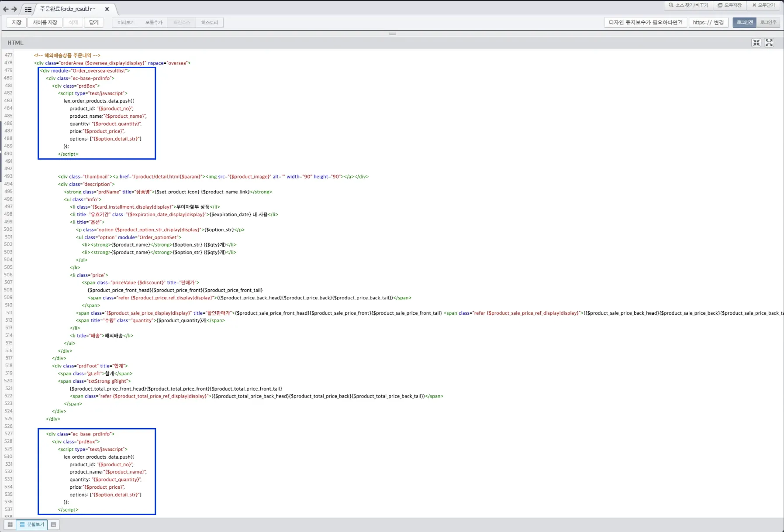Image resolution: width=784 pixels, height=532 pixels.
Task: Close the 주문완료 order_result tab
Action: pyautogui.click(x=107, y=9)
